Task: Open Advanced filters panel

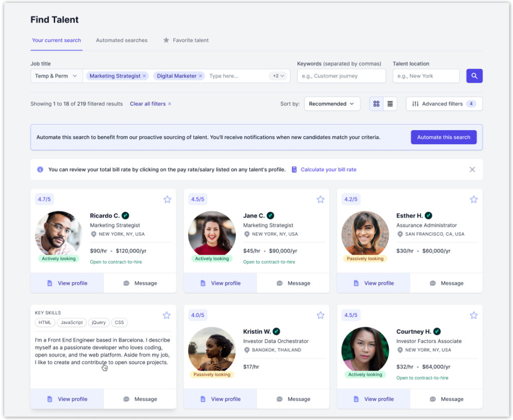Action: 444,104
